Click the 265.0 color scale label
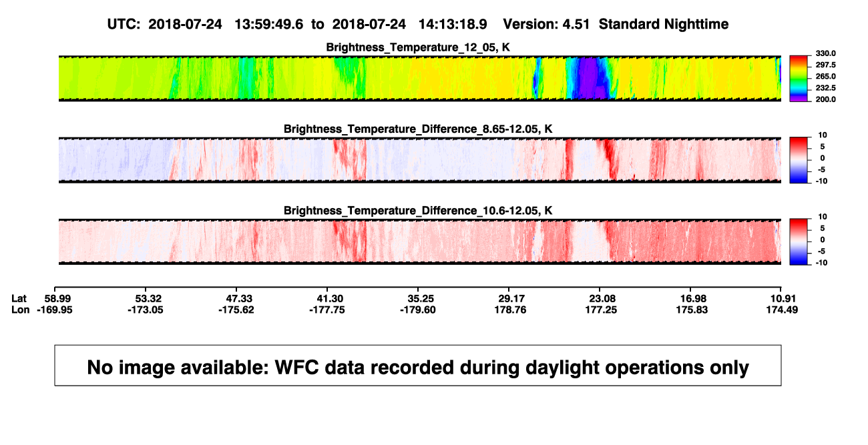This screenshot has width=868, height=445. coord(825,76)
